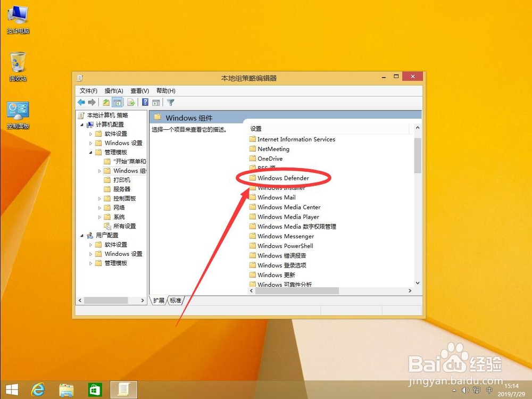Expand the 系统 tree node
The image size is (532, 399).
(99, 217)
